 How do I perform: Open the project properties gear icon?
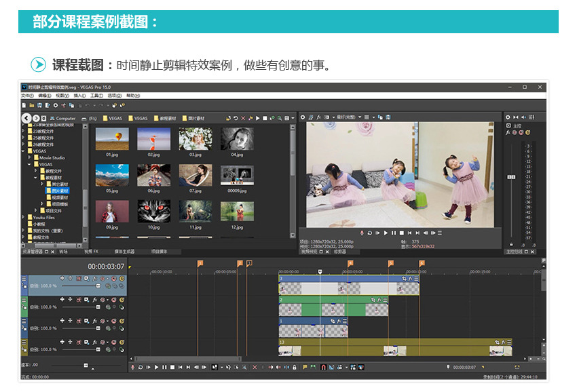click(56, 105)
